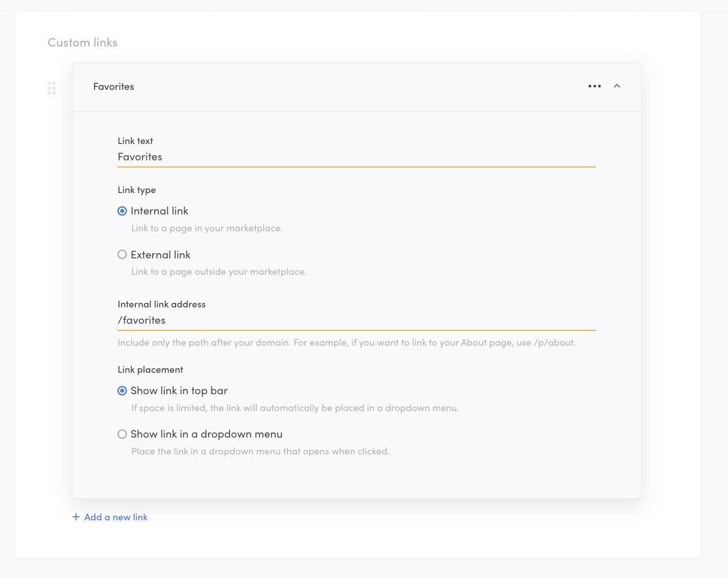Click the Favorites card header title

point(113,87)
